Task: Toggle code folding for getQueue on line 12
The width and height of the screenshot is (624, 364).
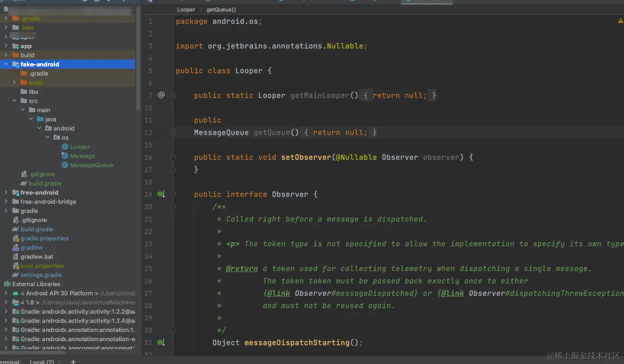Action: pos(173,132)
